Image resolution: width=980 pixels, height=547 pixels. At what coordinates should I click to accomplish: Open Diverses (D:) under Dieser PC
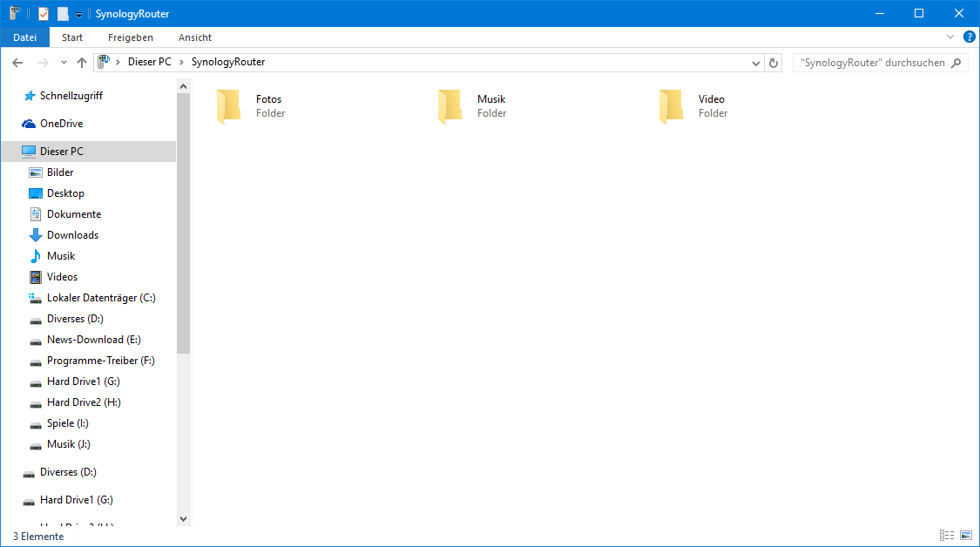tap(75, 319)
